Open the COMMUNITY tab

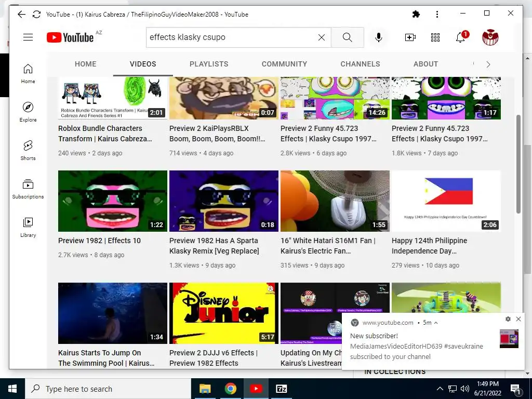point(284,64)
